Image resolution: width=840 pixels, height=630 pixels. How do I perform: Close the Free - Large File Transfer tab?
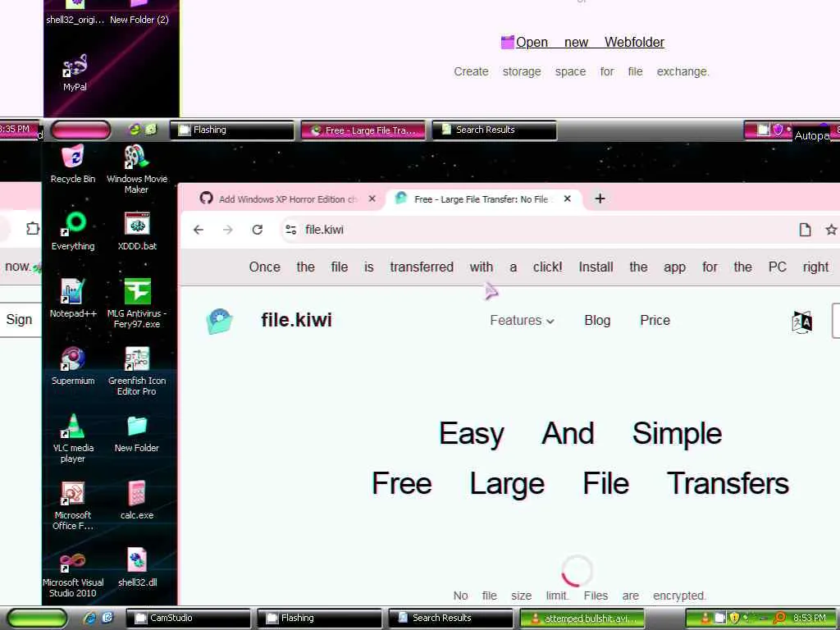[x=568, y=199]
